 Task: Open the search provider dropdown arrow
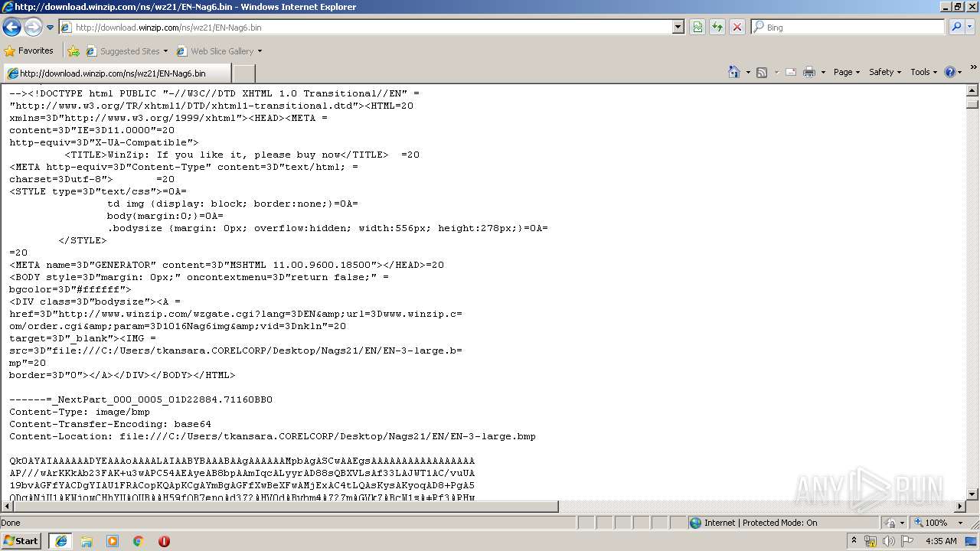pyautogui.click(x=970, y=27)
